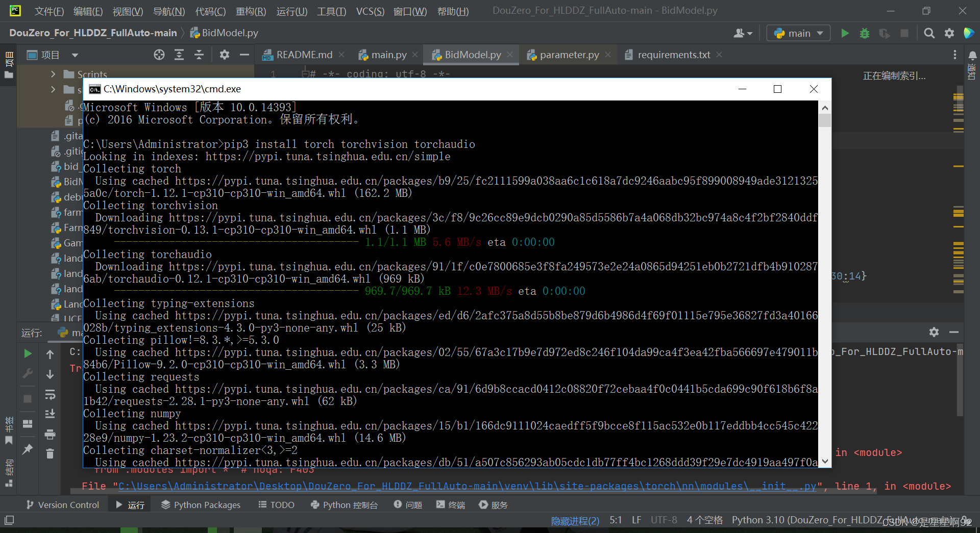This screenshot has width=980, height=533.
Task: Pin the Run tab with pin icon
Action: (x=28, y=449)
